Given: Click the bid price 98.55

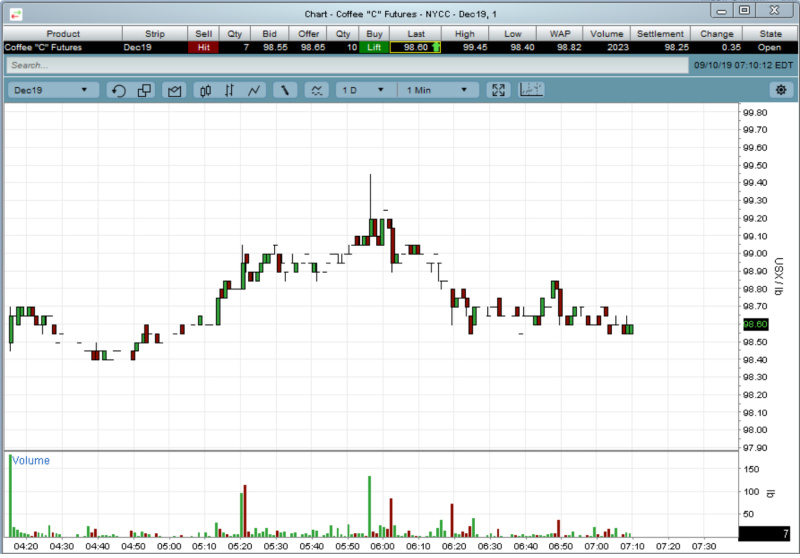Looking at the screenshot, I should point(276,47).
